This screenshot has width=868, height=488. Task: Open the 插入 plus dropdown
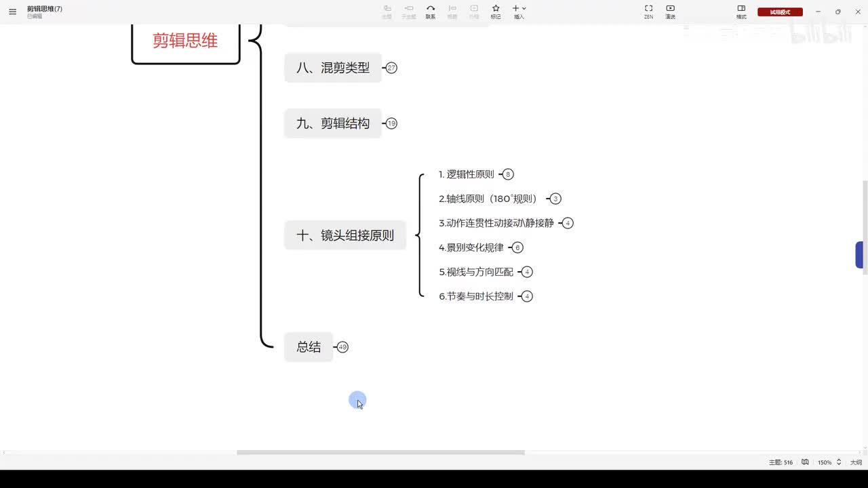pyautogui.click(x=519, y=12)
